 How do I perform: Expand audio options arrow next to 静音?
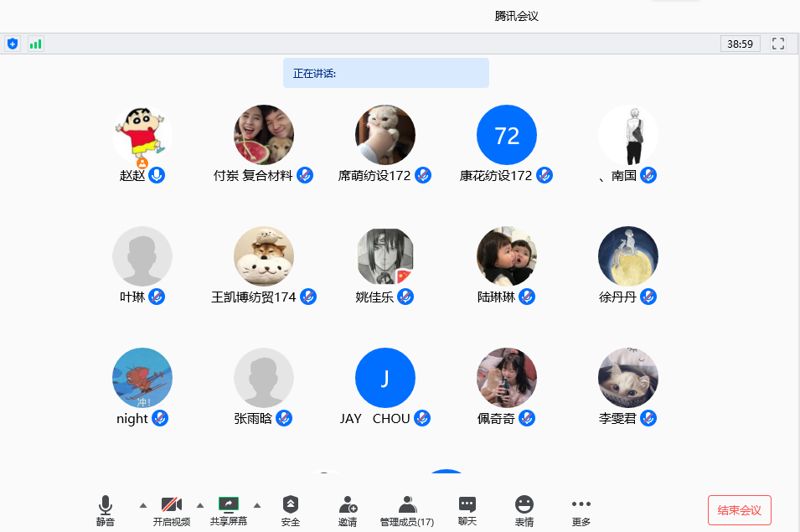coord(142,505)
